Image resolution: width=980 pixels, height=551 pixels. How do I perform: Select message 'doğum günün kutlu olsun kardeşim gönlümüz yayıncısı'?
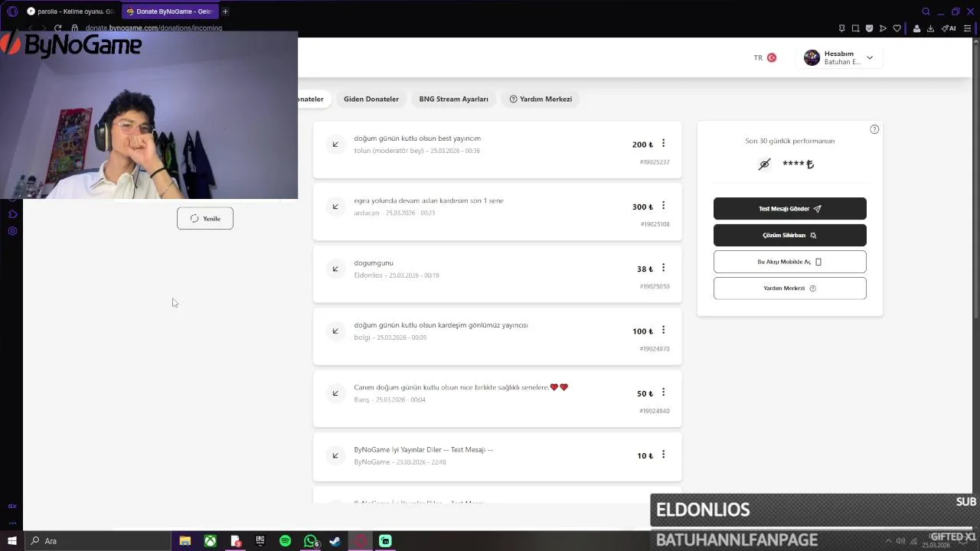pos(441,325)
